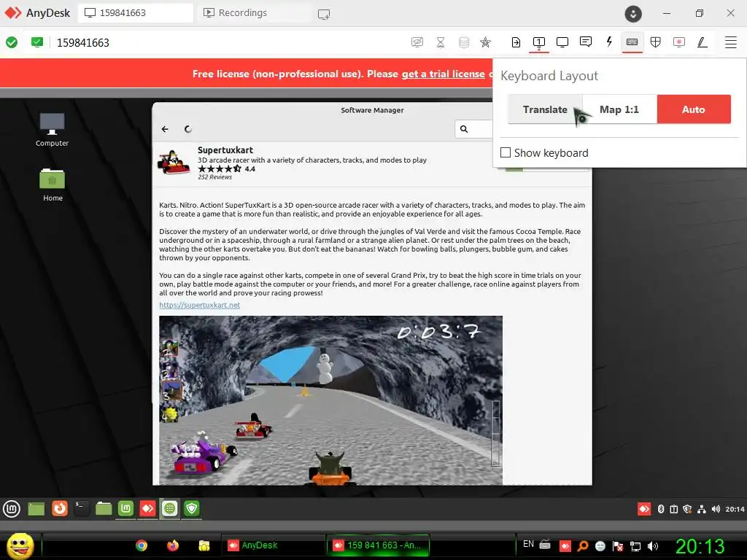
Task: Click the green connection status checkmark
Action: point(12,42)
